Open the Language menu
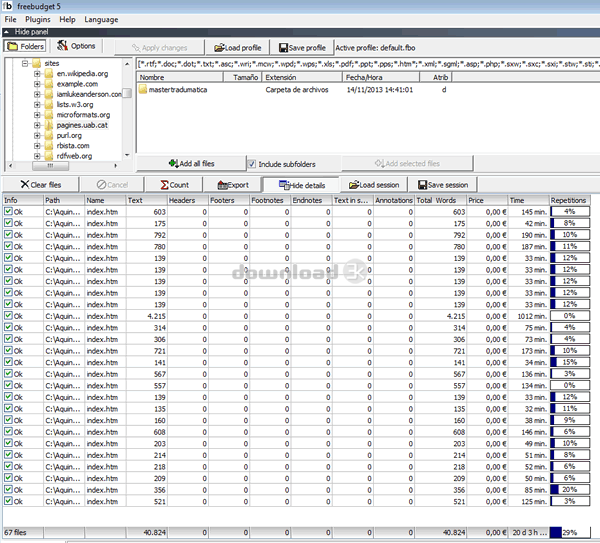 coord(101,20)
